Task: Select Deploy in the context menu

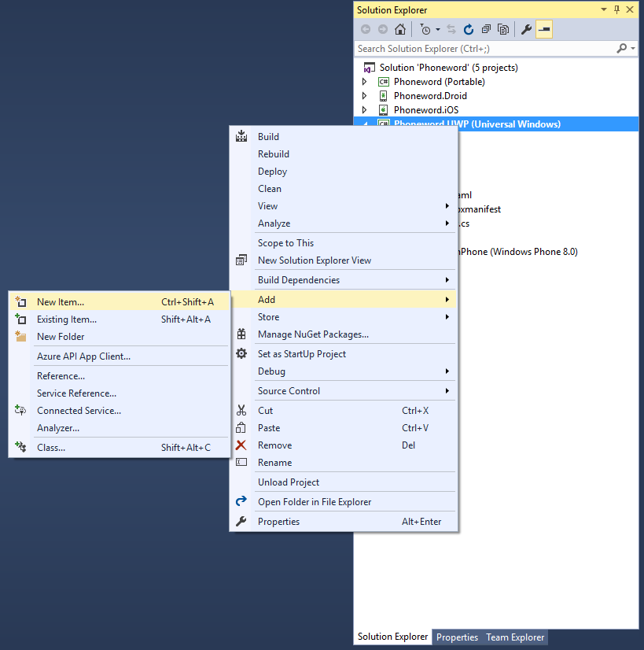Action: tap(344, 172)
